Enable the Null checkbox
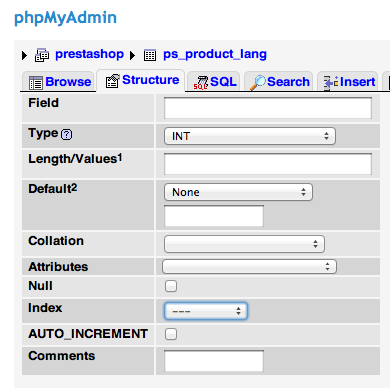The height and width of the screenshot is (388, 390). pos(171,286)
